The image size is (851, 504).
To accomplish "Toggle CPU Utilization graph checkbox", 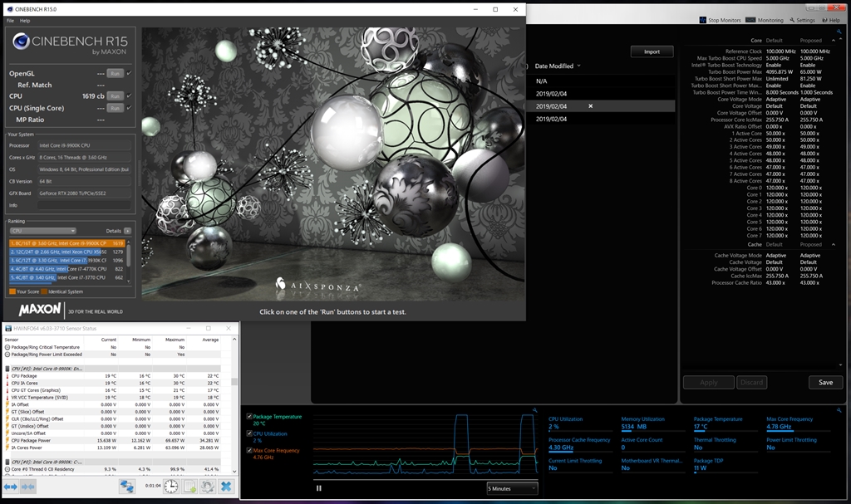I will [249, 433].
